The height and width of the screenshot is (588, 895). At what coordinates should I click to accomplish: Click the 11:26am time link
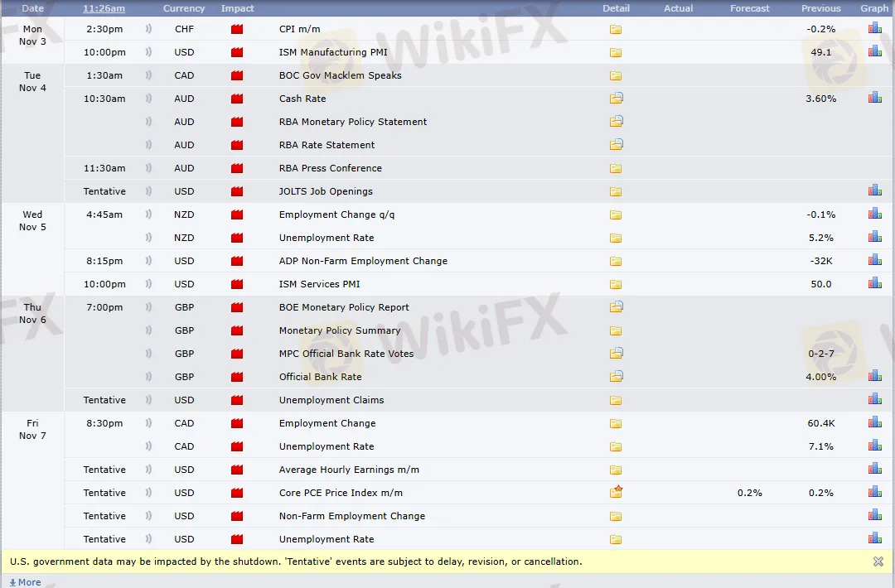[104, 8]
